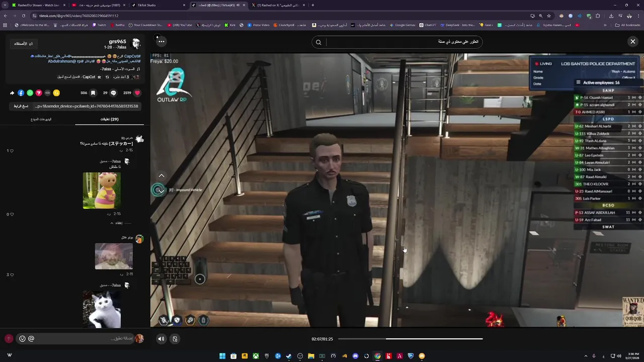Click the white cat sticker comment image
Viewport: 644px width, 362px height.
click(102, 310)
